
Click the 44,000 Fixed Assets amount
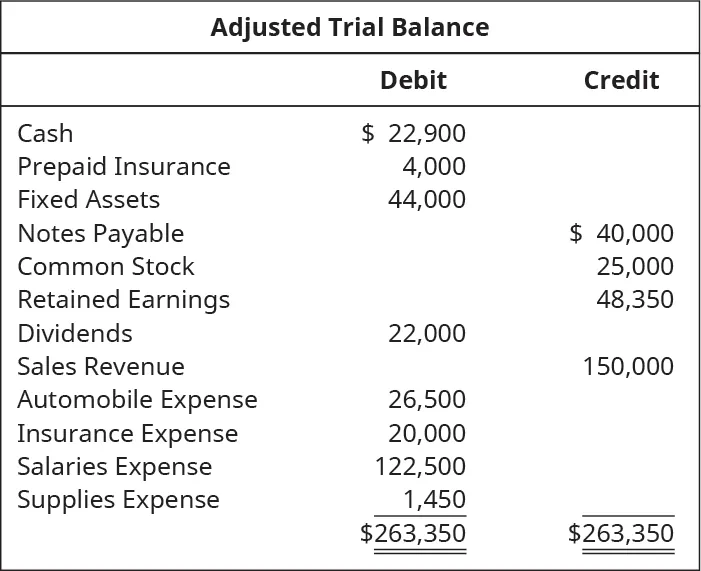pyautogui.click(x=427, y=199)
